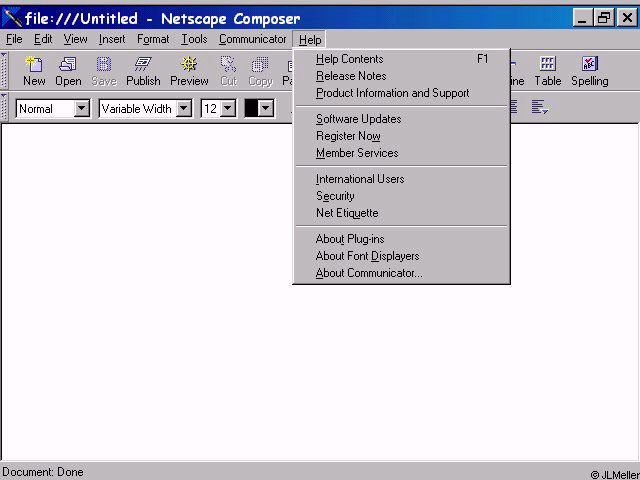Choose Net Etiquette menu entry
640x480 pixels.
click(x=402, y=213)
